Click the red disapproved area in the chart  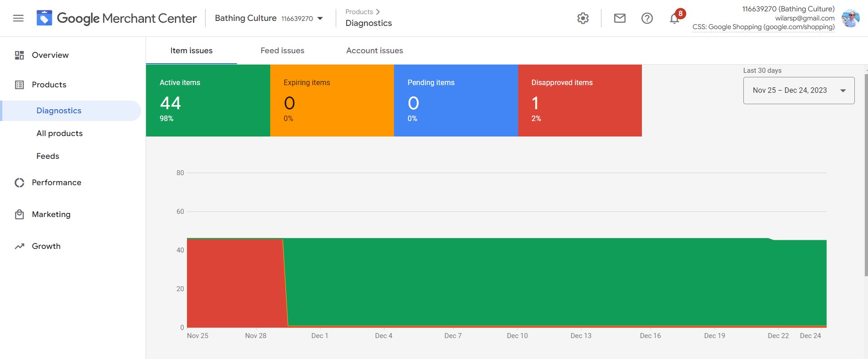pos(234,282)
